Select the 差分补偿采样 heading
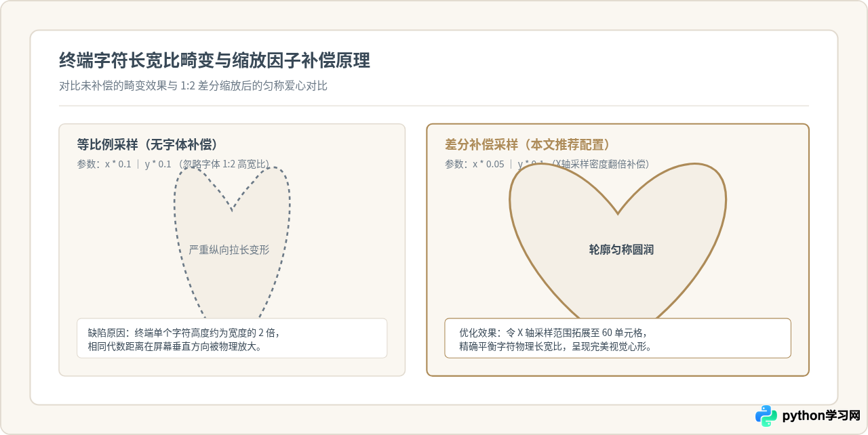Screen dimensions: 868x435 [528, 144]
